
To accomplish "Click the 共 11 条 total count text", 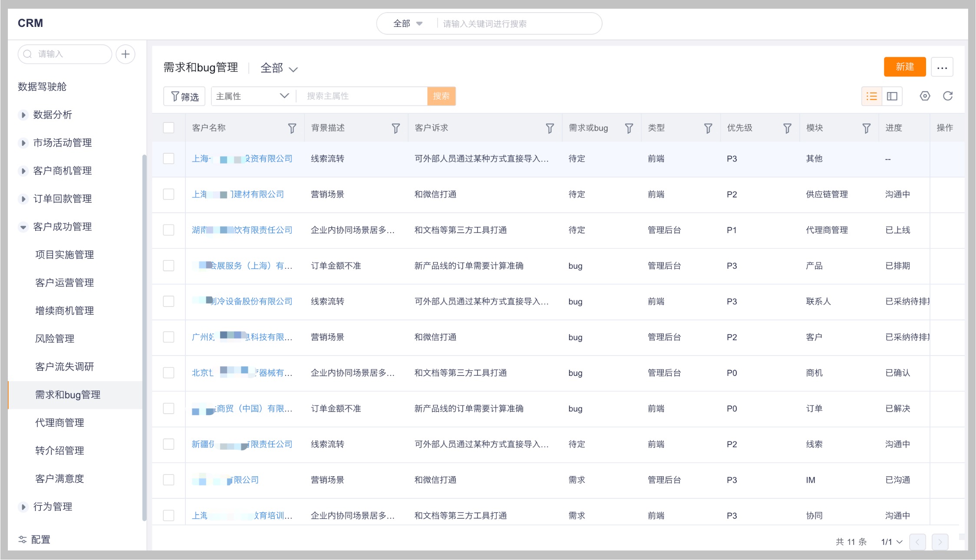I will click(x=851, y=542).
